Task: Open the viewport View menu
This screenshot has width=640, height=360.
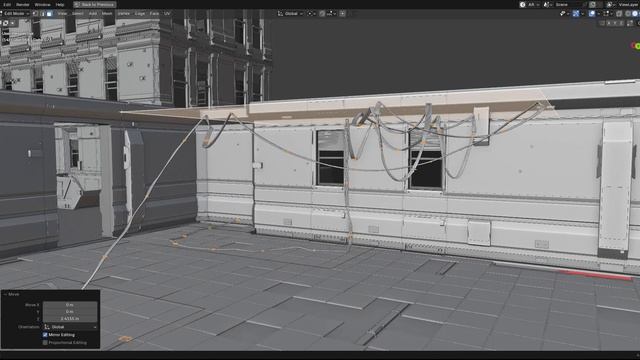Action: click(62, 13)
